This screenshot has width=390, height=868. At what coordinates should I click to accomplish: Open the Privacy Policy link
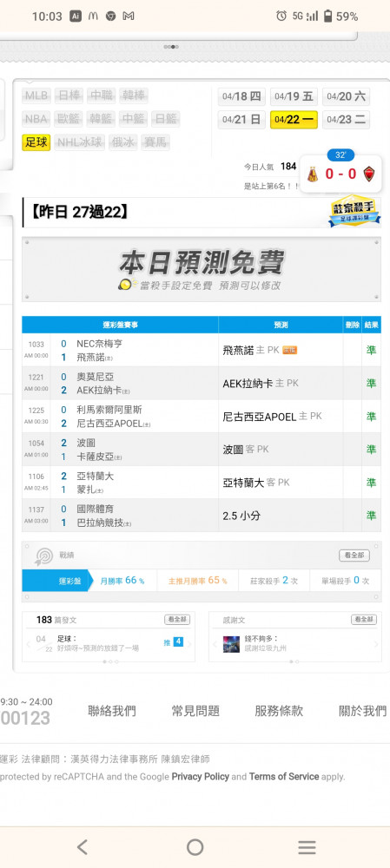click(200, 777)
